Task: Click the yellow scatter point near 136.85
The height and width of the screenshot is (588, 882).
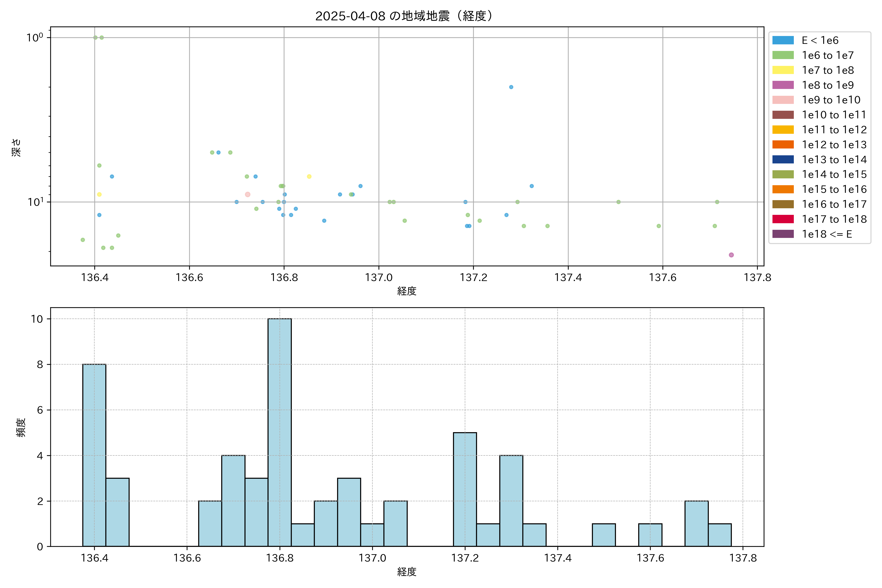Action: pyautogui.click(x=309, y=177)
